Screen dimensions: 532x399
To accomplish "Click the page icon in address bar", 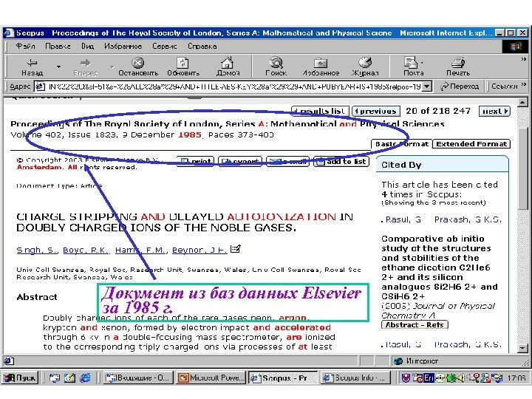I will [41, 86].
